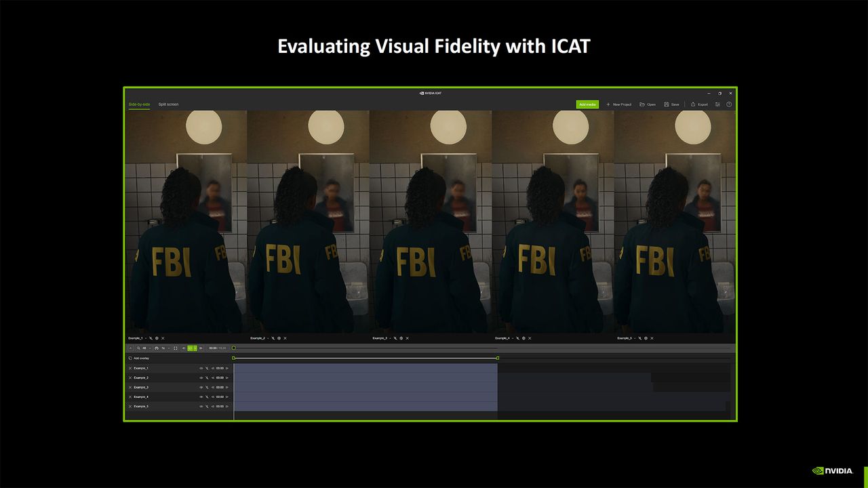Click the audio icon beside the Example_1 pane label
Viewport: 868px width, 488px height.
click(151, 338)
